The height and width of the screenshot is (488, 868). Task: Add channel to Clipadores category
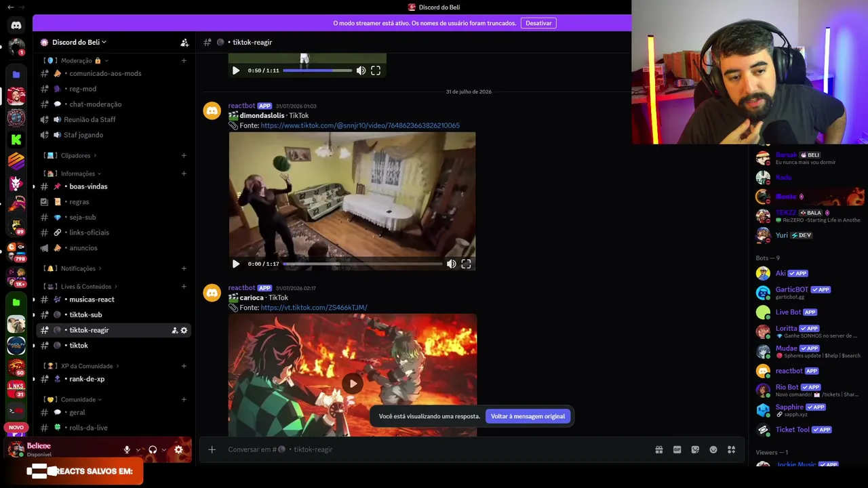pyautogui.click(x=184, y=155)
